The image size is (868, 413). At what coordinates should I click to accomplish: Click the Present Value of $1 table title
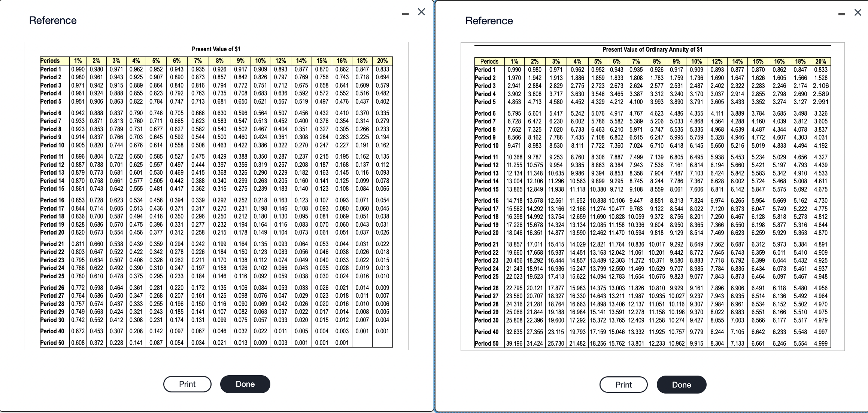click(216, 49)
